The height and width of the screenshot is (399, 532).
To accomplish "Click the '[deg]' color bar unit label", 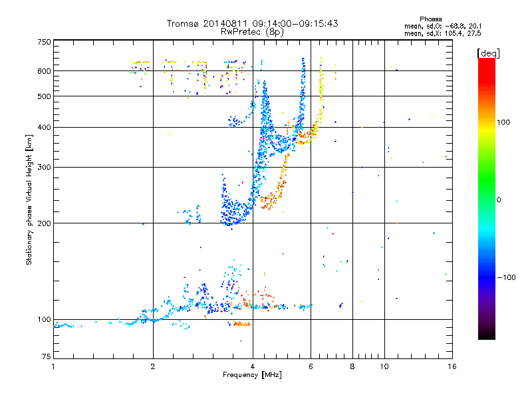I will [x=488, y=53].
